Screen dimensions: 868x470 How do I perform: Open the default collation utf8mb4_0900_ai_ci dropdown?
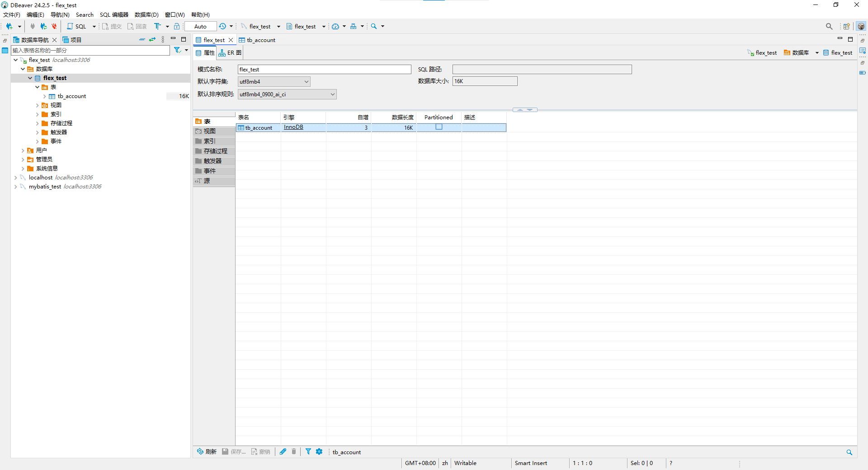287,94
